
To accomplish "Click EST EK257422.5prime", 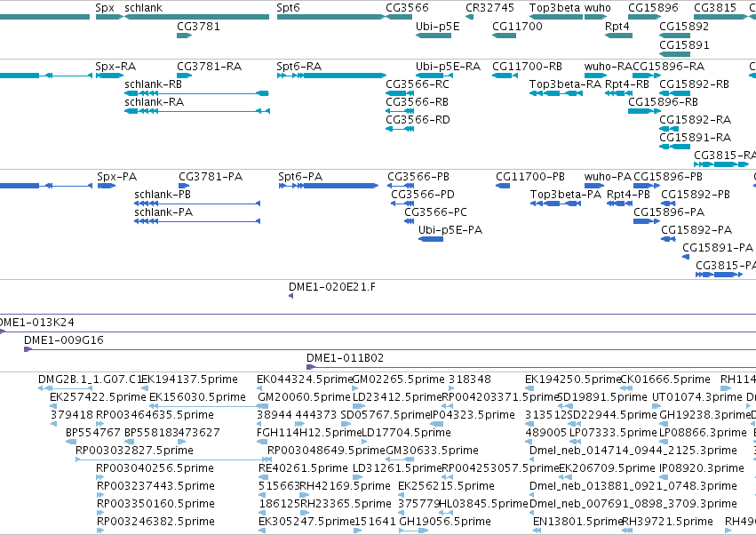I will 98,397.
